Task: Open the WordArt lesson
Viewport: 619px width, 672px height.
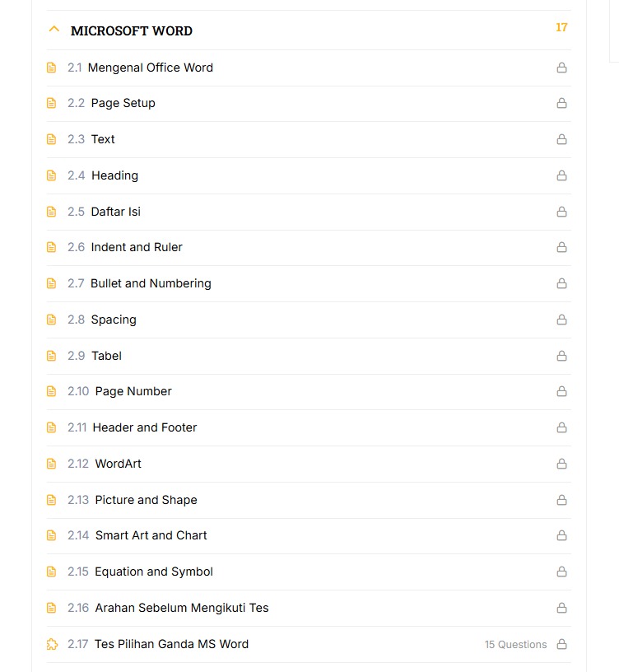Action: coord(118,464)
